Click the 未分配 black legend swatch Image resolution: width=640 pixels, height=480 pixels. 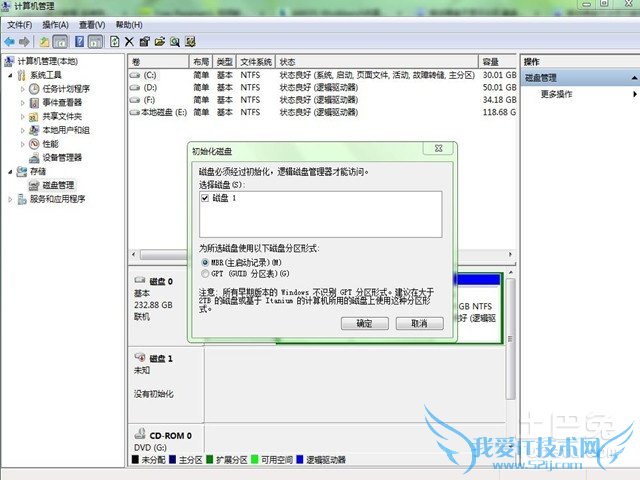[x=136, y=460]
